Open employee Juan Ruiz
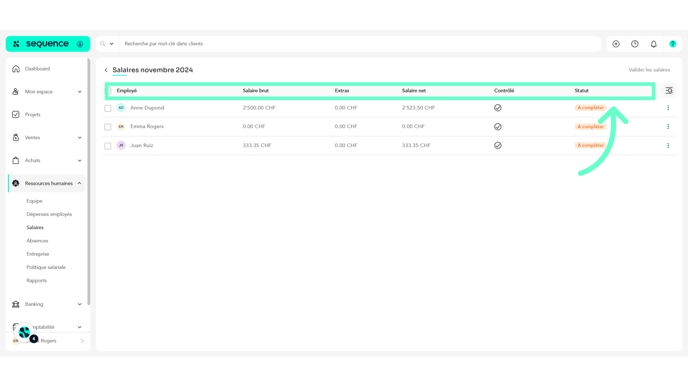Screen dimensions: 688x387 coord(142,145)
